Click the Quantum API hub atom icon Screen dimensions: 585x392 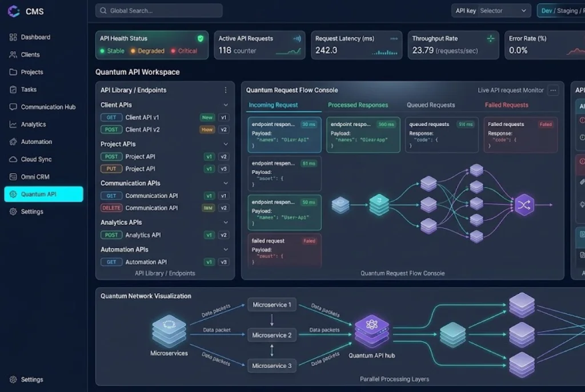point(371,324)
